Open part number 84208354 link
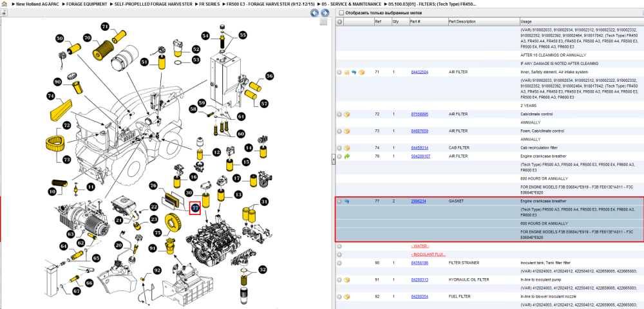Image resolution: width=644 pixels, height=309 pixels. click(419, 297)
